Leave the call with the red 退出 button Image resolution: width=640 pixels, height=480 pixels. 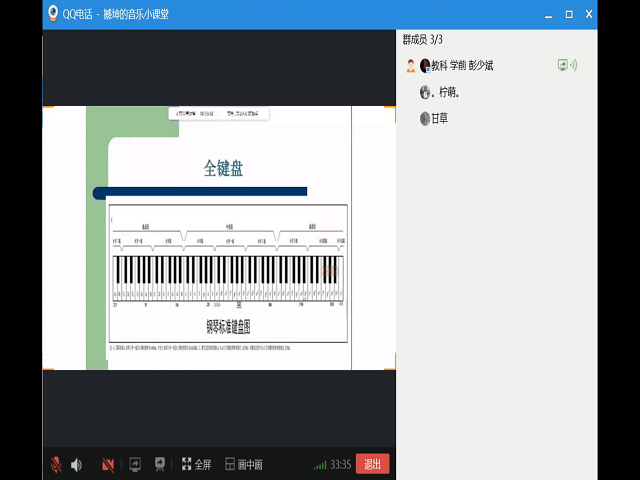372,464
